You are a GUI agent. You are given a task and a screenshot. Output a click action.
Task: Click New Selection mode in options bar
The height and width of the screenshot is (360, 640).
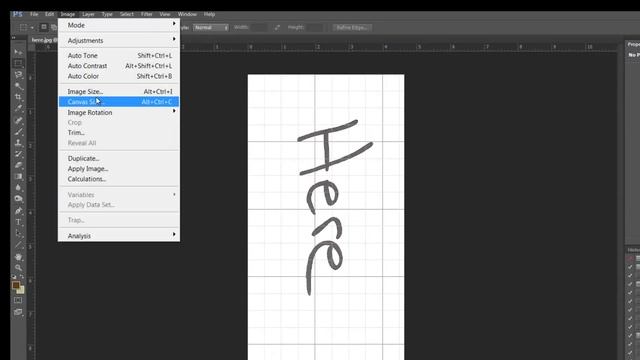pyautogui.click(x=44, y=27)
